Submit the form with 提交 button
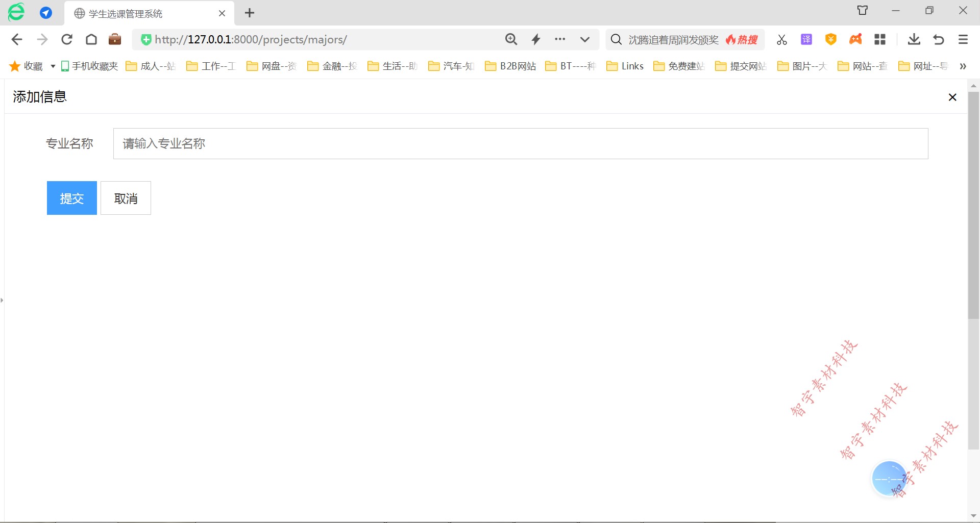 click(x=72, y=198)
